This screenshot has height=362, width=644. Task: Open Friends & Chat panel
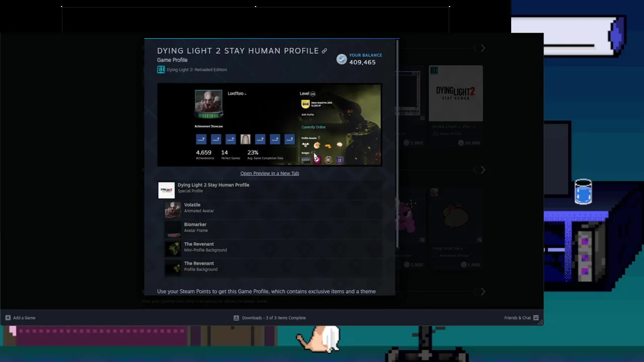(521, 318)
